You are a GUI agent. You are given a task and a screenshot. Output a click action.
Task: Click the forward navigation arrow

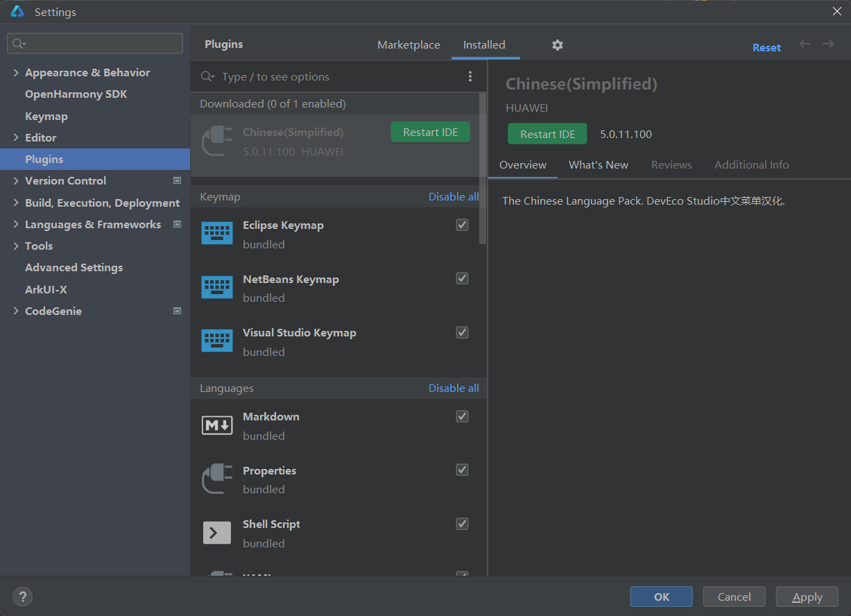coord(828,44)
